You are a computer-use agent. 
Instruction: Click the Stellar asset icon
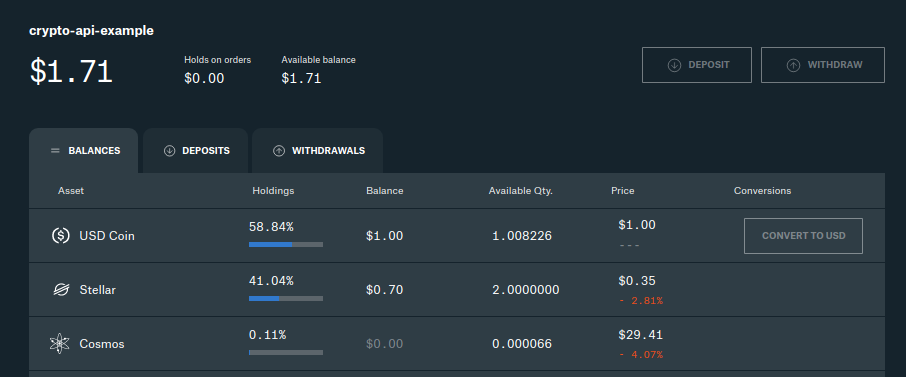[61, 290]
